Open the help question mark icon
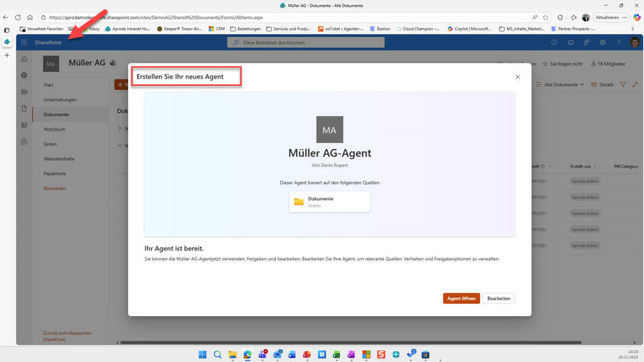This screenshot has height=362, width=644. click(x=619, y=42)
